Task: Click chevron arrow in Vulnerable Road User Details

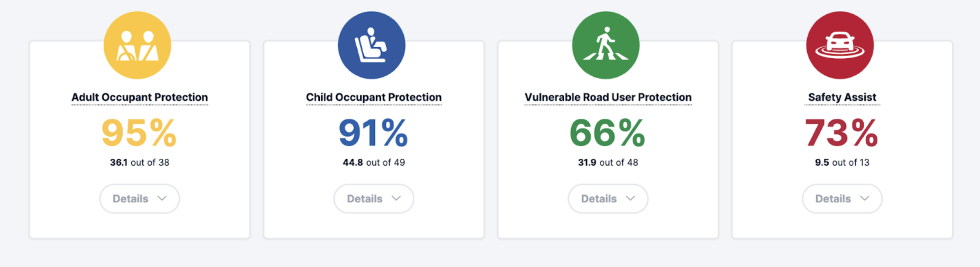Action: click(x=630, y=198)
